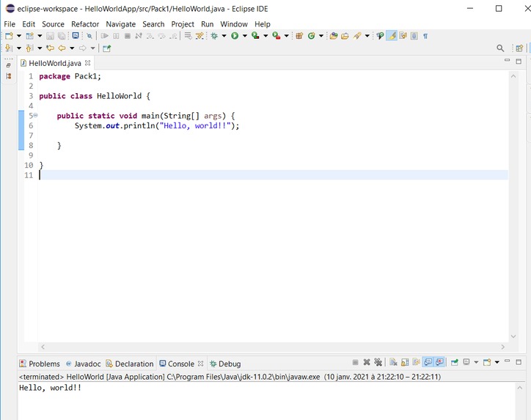Click the New Java Class icon
Viewport: 531px width, 420px height.
tap(311, 36)
